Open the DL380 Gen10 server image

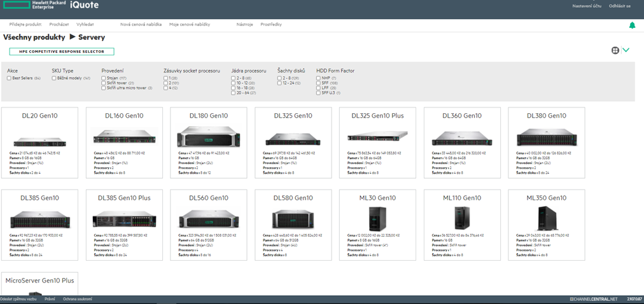click(546, 137)
